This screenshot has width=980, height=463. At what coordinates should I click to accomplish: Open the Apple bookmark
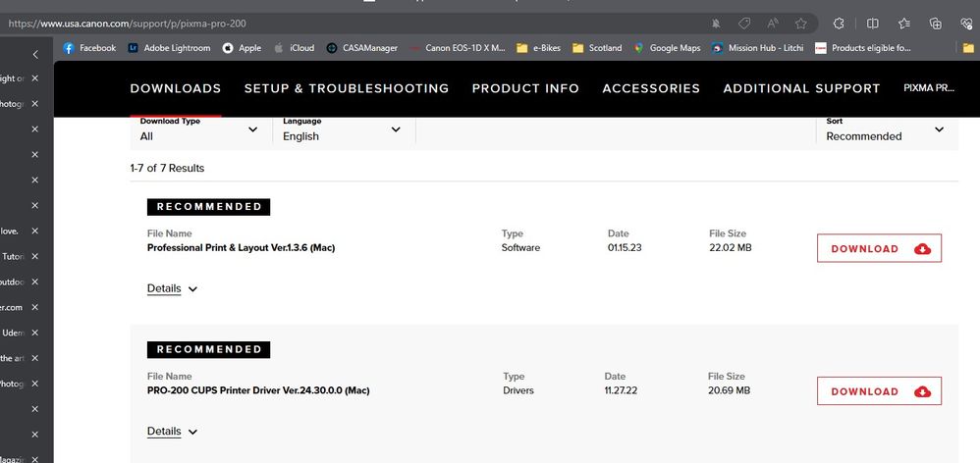[242, 47]
